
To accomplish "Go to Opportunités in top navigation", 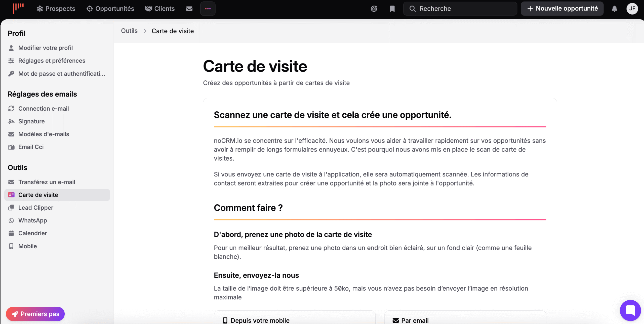I will 110,9.
